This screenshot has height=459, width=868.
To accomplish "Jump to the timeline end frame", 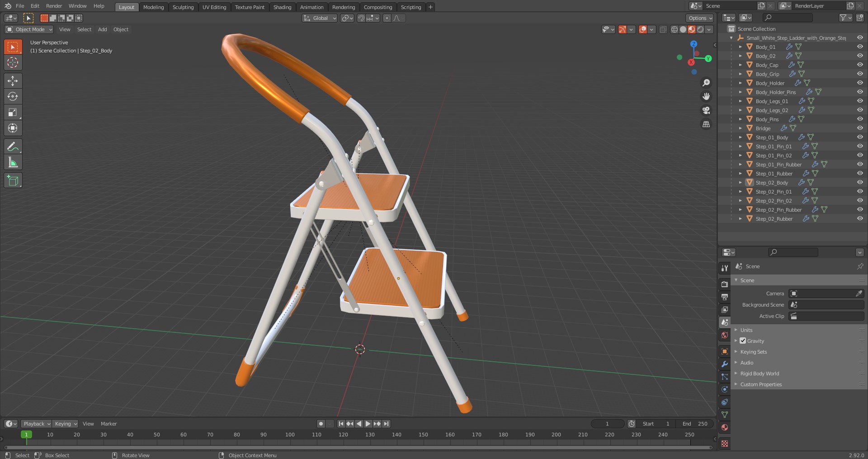I will (x=386, y=424).
